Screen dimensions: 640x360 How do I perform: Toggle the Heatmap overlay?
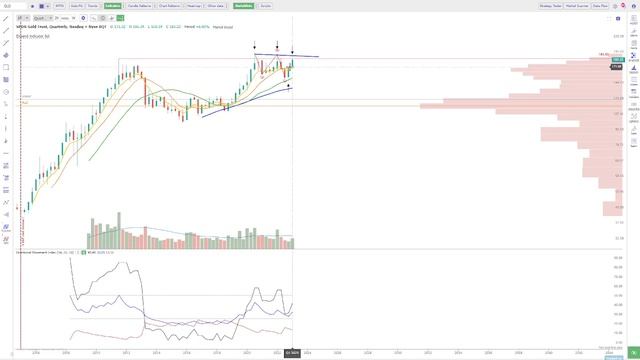(193, 6)
